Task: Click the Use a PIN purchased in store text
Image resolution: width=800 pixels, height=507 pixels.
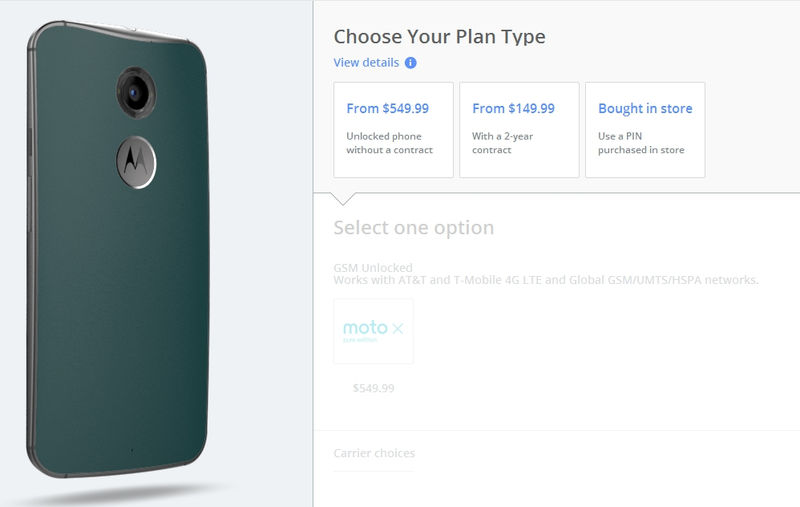Action: coord(641,143)
